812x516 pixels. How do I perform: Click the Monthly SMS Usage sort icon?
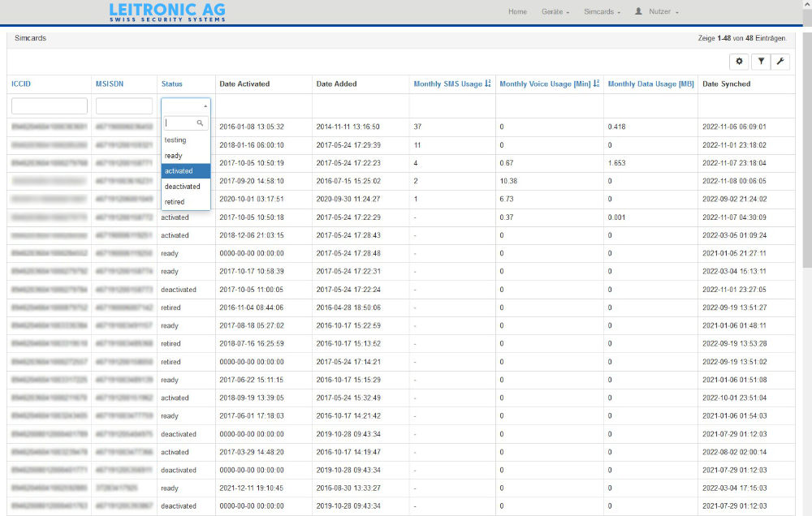click(x=488, y=84)
